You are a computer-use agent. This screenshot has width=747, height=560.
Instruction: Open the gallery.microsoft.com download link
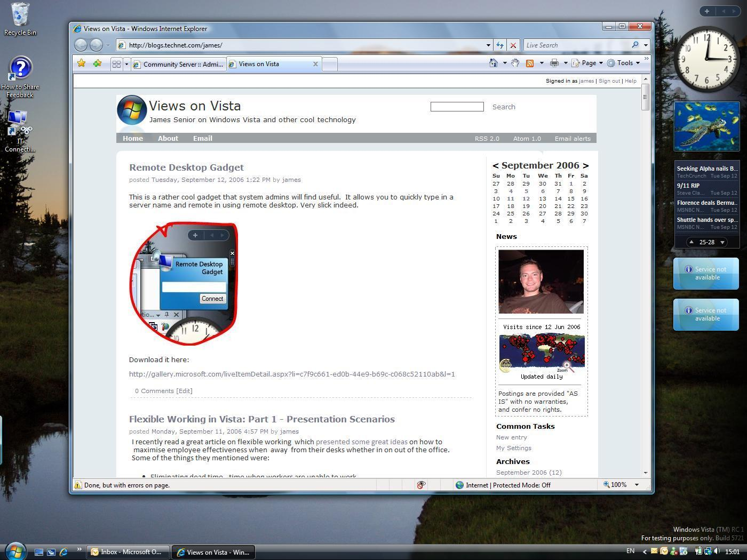click(292, 374)
